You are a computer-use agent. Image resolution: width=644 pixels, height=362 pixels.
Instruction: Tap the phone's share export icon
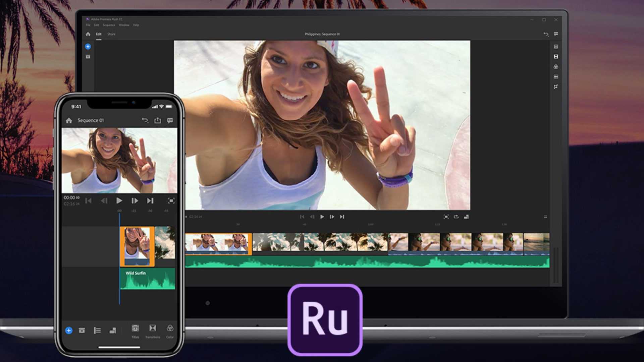(x=158, y=120)
